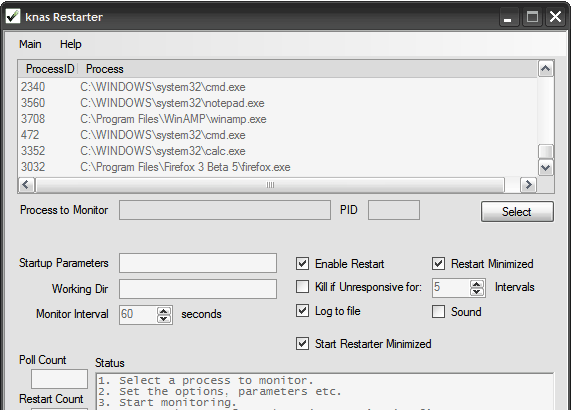The height and width of the screenshot is (410, 571).
Task: Click the horizontal scrollbar thumb
Action: [270, 185]
